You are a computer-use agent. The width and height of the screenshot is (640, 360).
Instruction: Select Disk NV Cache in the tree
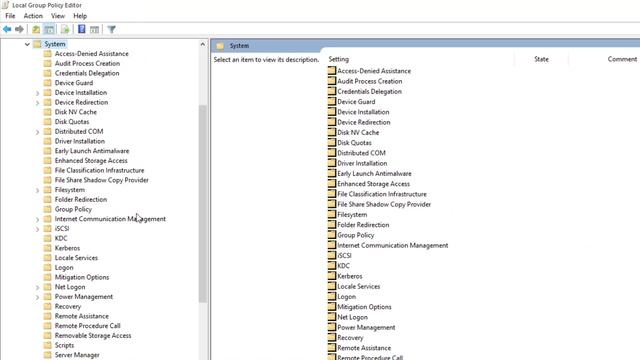tap(76, 112)
